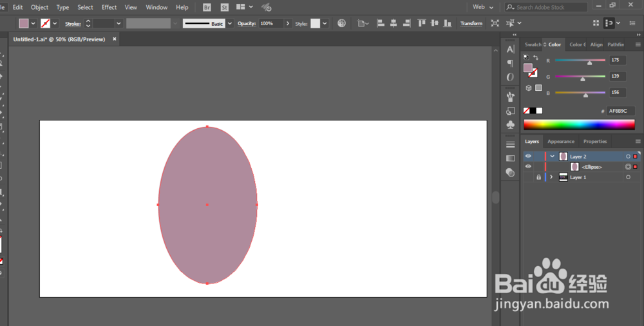Click Default Fill and Stroke icon
This screenshot has height=326, width=644.
(526, 57)
